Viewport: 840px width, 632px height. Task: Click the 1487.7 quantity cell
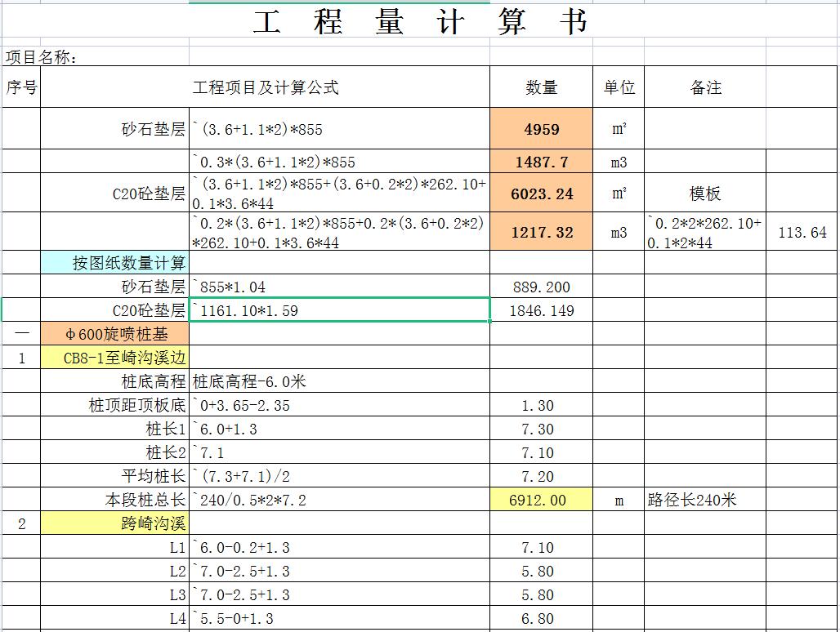tap(541, 162)
